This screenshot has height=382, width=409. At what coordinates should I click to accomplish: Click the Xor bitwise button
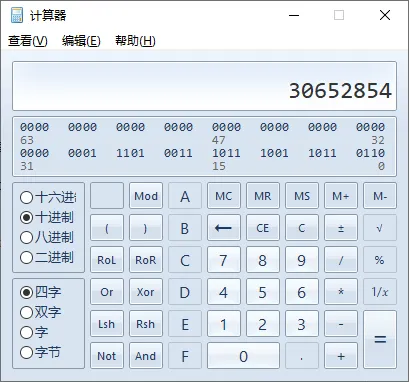click(x=146, y=292)
